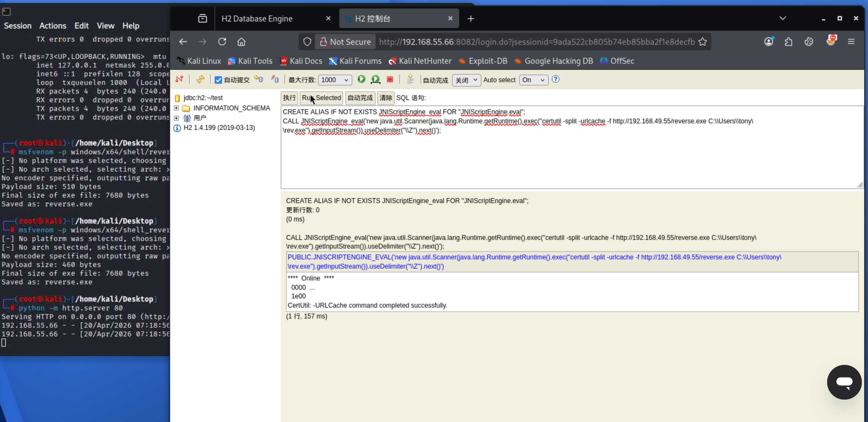
Task: Click the 执行 execute button
Action: (289, 98)
